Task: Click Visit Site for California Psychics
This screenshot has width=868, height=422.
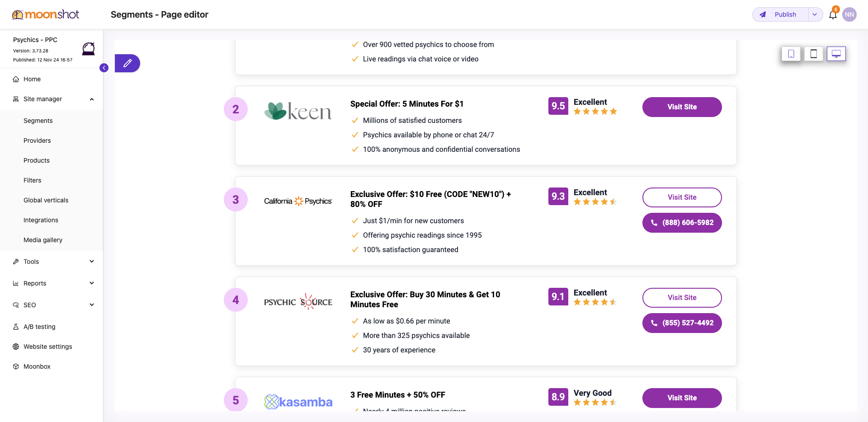Action: 682,197
